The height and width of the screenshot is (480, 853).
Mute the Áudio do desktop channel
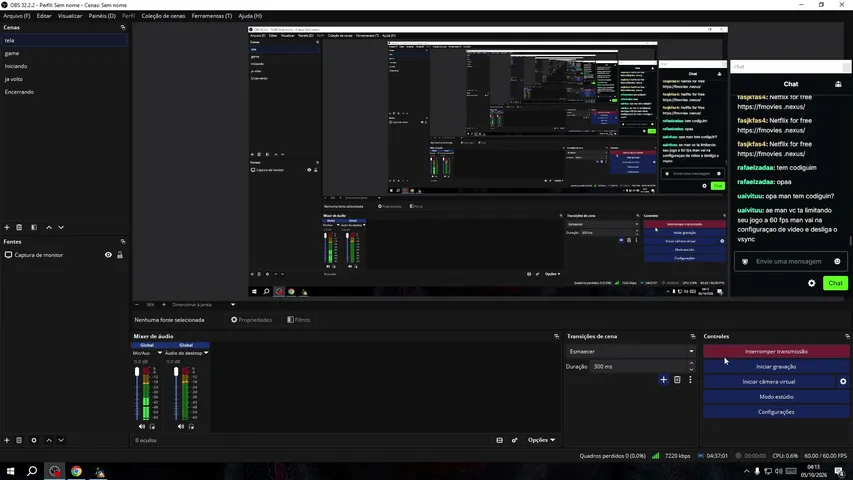coord(181,427)
